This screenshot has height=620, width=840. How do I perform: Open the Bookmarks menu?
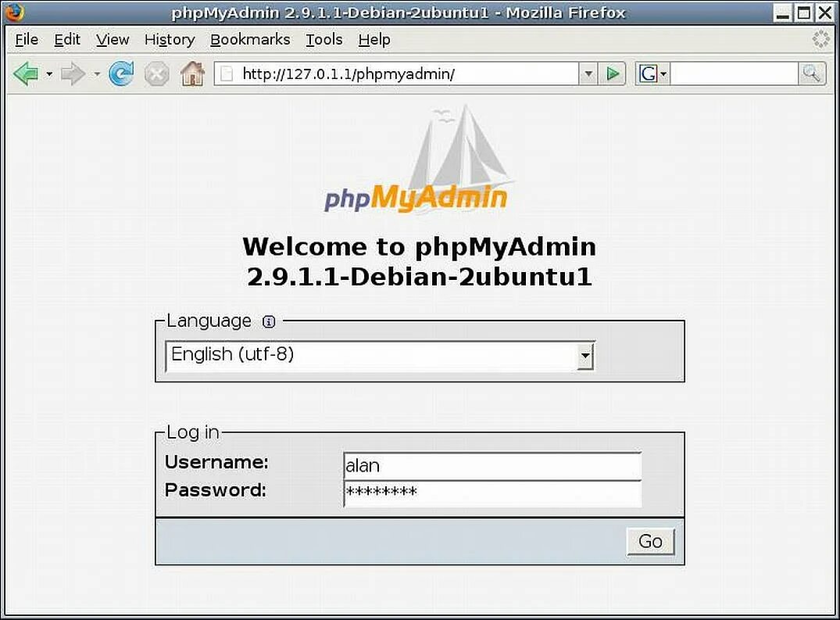pos(250,40)
